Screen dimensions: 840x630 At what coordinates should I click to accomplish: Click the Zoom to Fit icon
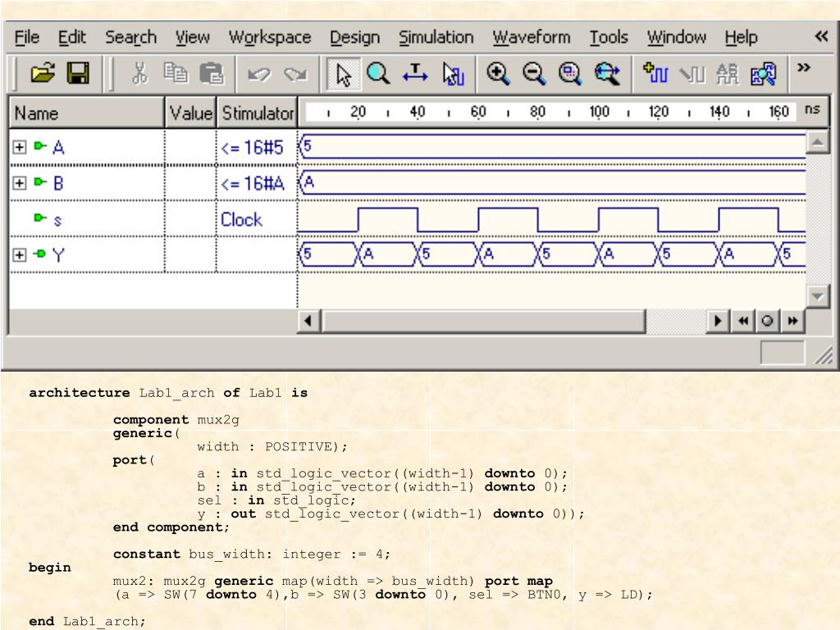pyautogui.click(x=570, y=73)
